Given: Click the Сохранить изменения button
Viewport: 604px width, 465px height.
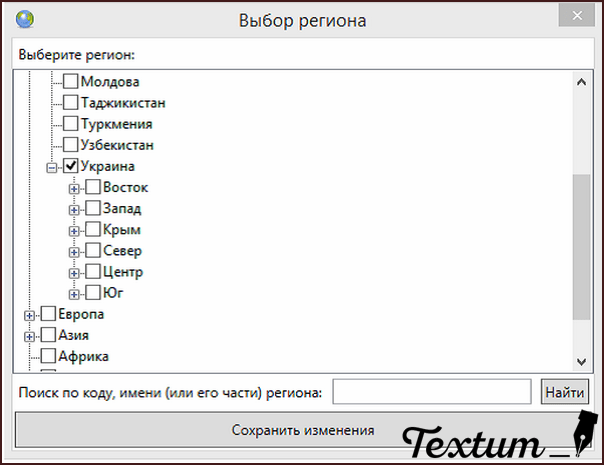Looking at the screenshot, I should click(302, 430).
